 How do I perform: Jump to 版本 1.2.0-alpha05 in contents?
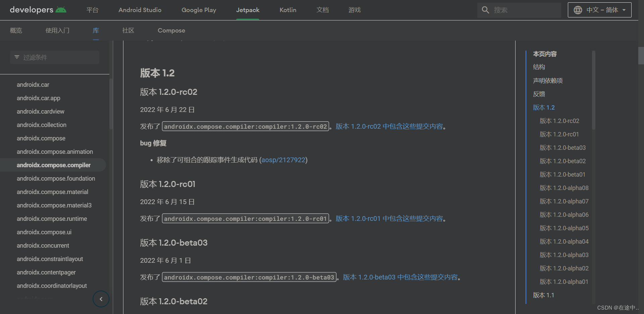[564, 228]
